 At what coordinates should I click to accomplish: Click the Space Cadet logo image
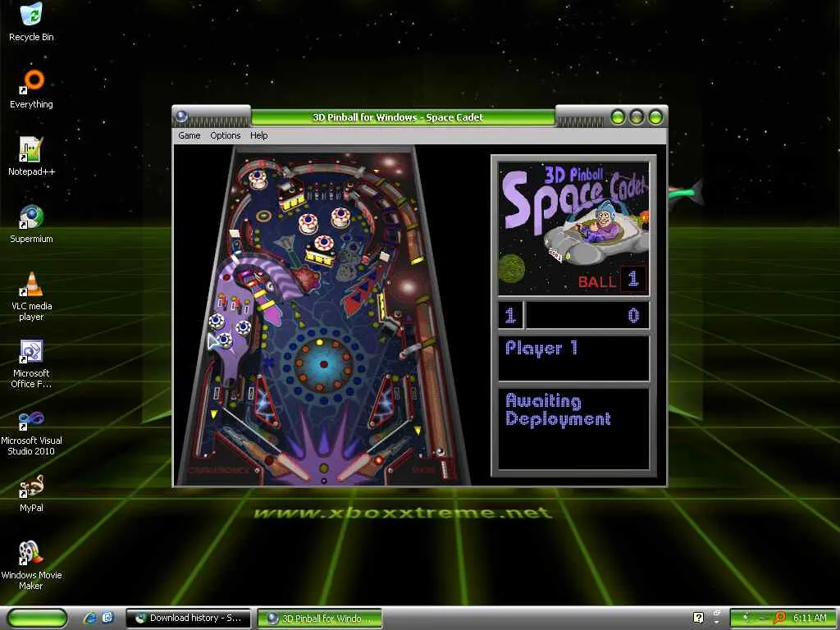pyautogui.click(x=573, y=228)
